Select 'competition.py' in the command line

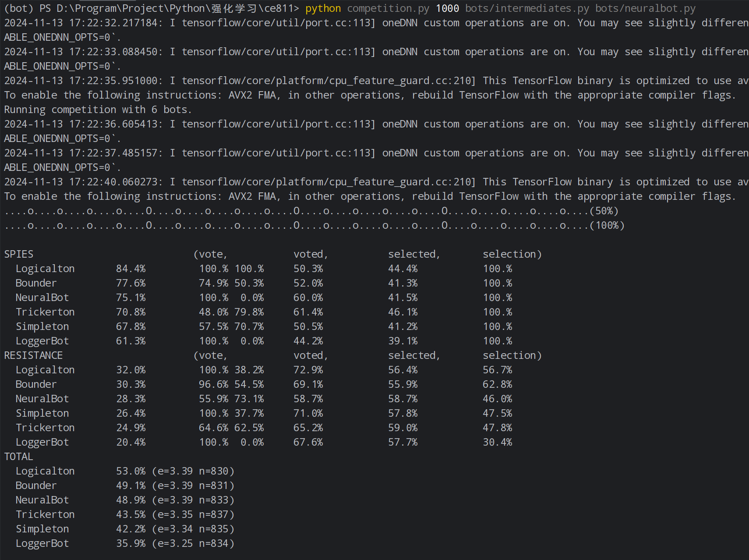tap(388, 8)
